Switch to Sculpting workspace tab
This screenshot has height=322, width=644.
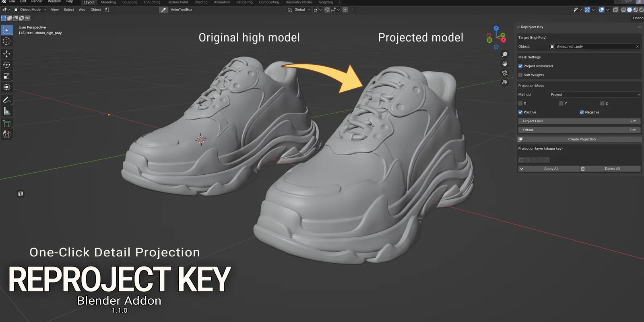click(x=130, y=2)
